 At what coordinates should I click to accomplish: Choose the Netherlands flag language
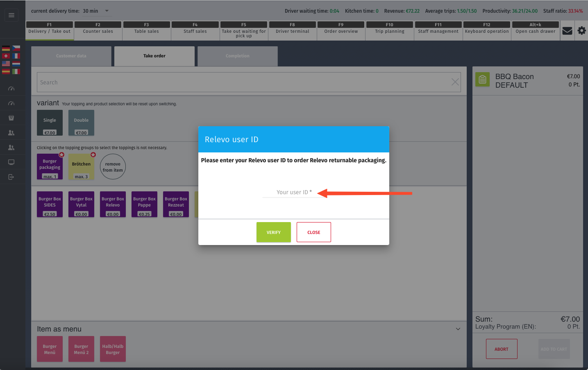coord(16,64)
